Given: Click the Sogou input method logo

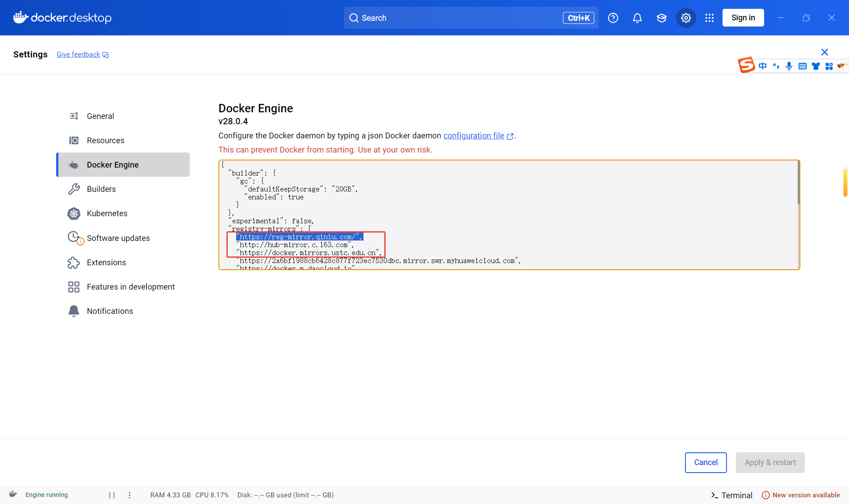Looking at the screenshot, I should click(746, 65).
